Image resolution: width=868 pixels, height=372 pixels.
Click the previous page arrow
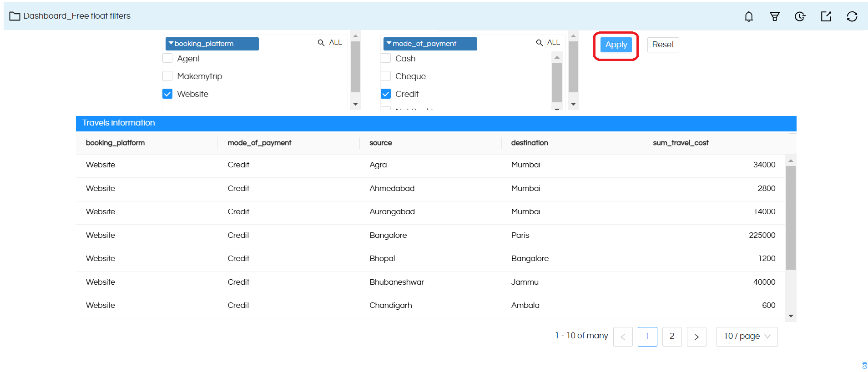click(x=623, y=337)
